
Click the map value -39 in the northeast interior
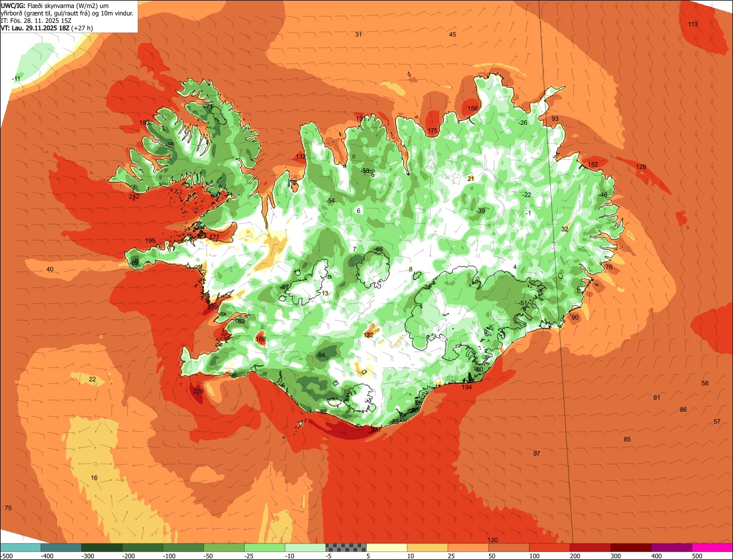point(480,211)
